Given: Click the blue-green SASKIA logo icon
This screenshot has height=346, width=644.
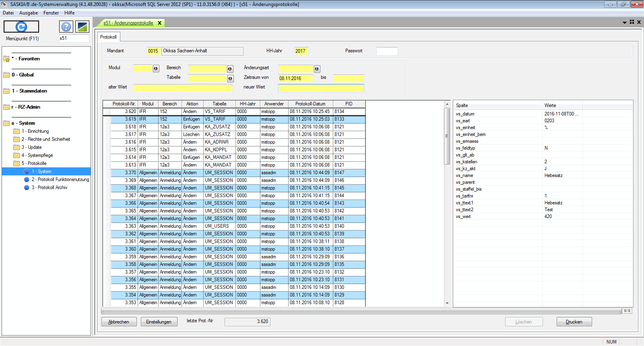Looking at the screenshot, I should tap(82, 27).
